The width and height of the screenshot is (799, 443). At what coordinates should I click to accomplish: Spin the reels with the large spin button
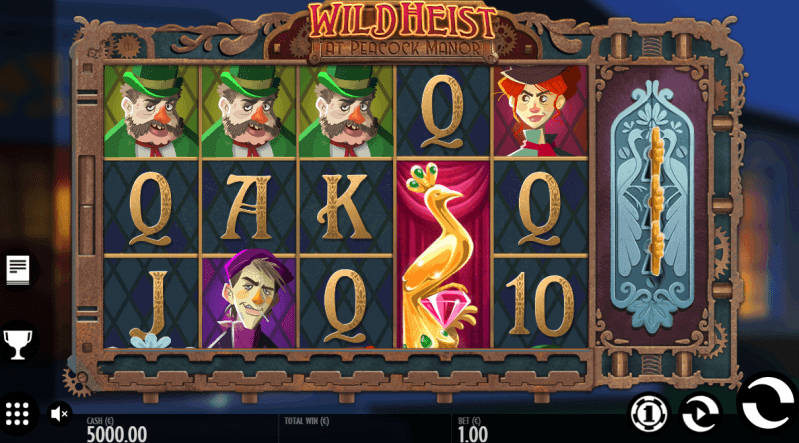(768, 403)
